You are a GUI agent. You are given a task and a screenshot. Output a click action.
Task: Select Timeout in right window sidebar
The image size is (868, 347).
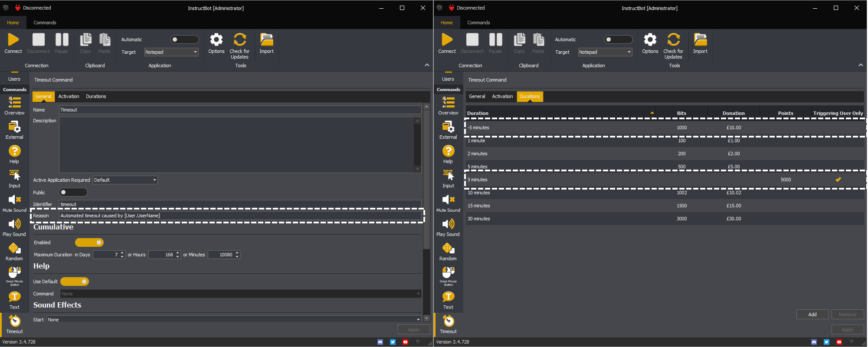pos(448,324)
